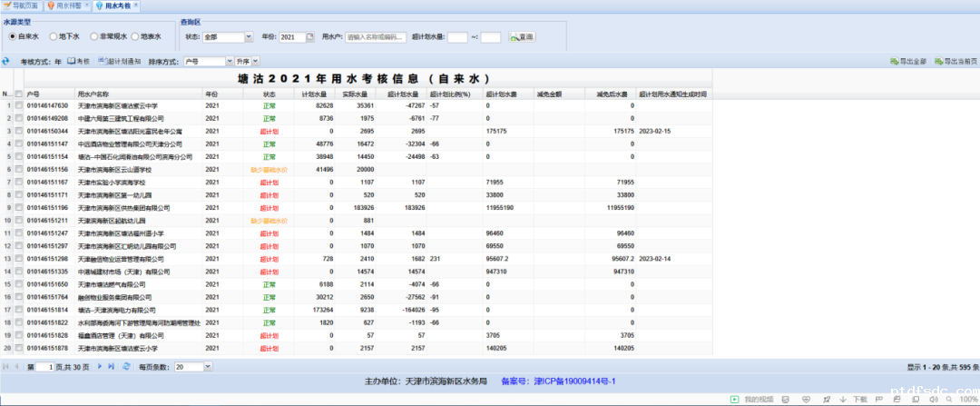Check the row for 010146151878
Viewport: 980px width, 406px height.
pyautogui.click(x=19, y=348)
